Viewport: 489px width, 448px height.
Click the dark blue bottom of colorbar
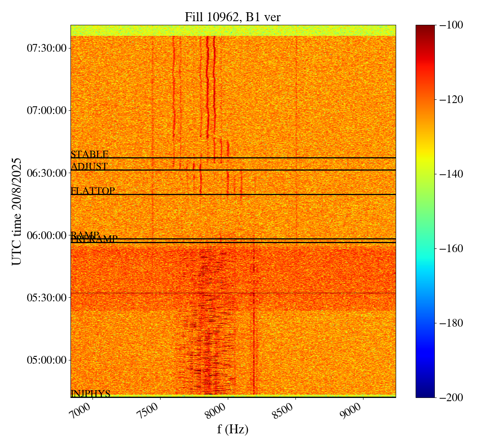(425, 393)
